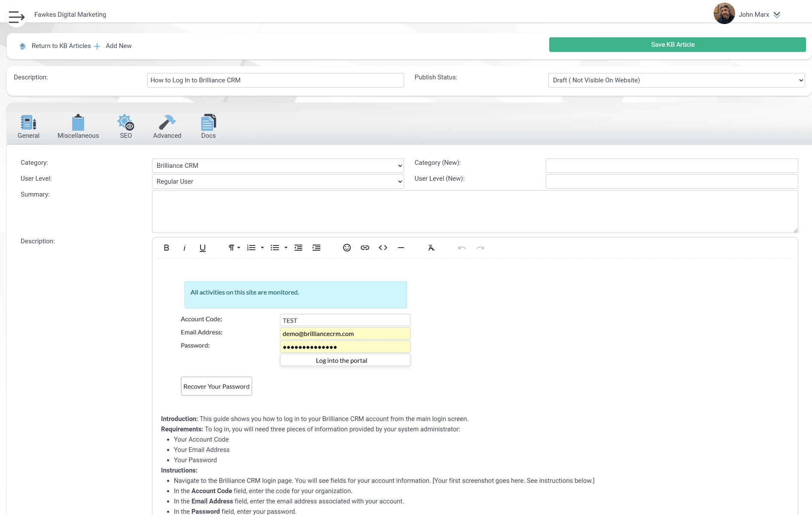The height and width of the screenshot is (515, 812).
Task: Toggle bold formatting in editor
Action: tap(166, 248)
